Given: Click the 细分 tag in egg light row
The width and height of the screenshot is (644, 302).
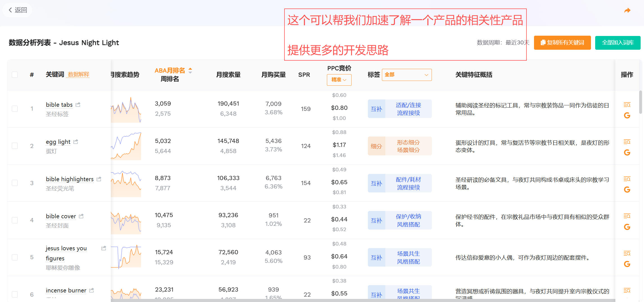Looking at the screenshot, I should [376, 146].
